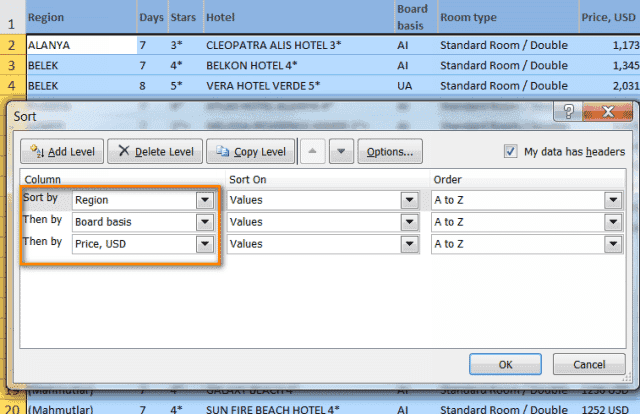Select row 3 header
Screen dimensions: 640x414
point(10,65)
